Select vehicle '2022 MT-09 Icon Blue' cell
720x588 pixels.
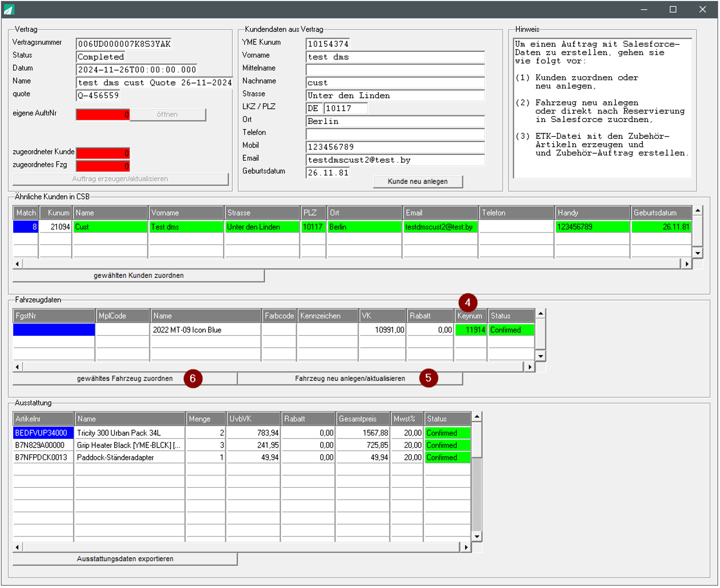pos(206,330)
